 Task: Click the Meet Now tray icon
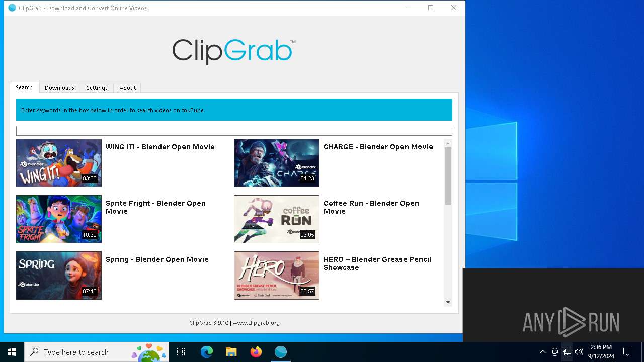tap(555, 352)
